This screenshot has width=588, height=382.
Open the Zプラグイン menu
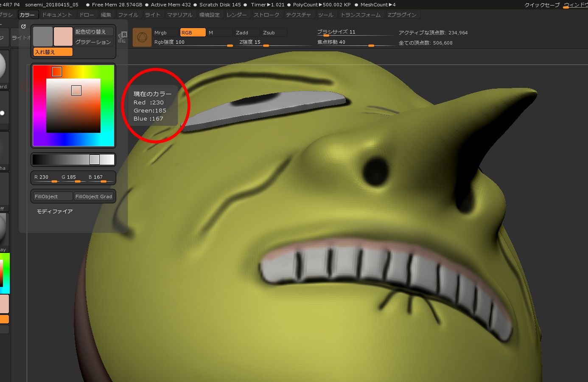point(402,15)
